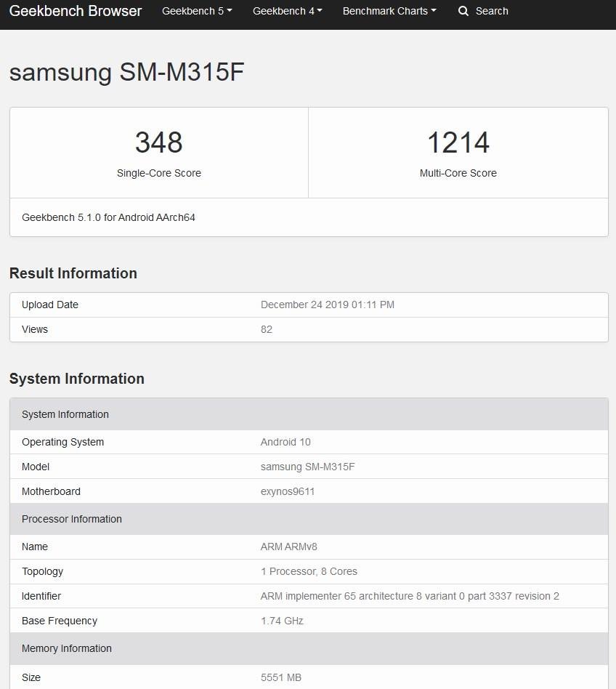Click the 1.74 GHz base frequency value
The height and width of the screenshot is (689, 616).
click(282, 621)
